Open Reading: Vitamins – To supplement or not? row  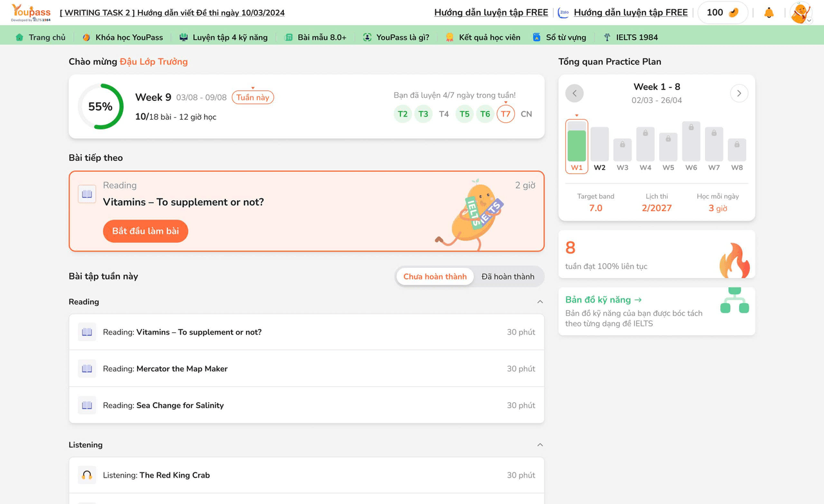[x=306, y=332]
